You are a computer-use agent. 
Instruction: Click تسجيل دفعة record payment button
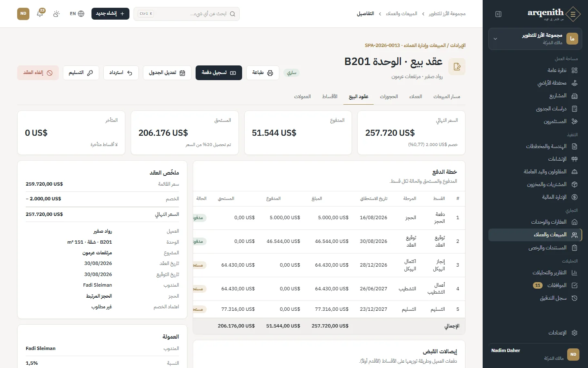(x=219, y=73)
